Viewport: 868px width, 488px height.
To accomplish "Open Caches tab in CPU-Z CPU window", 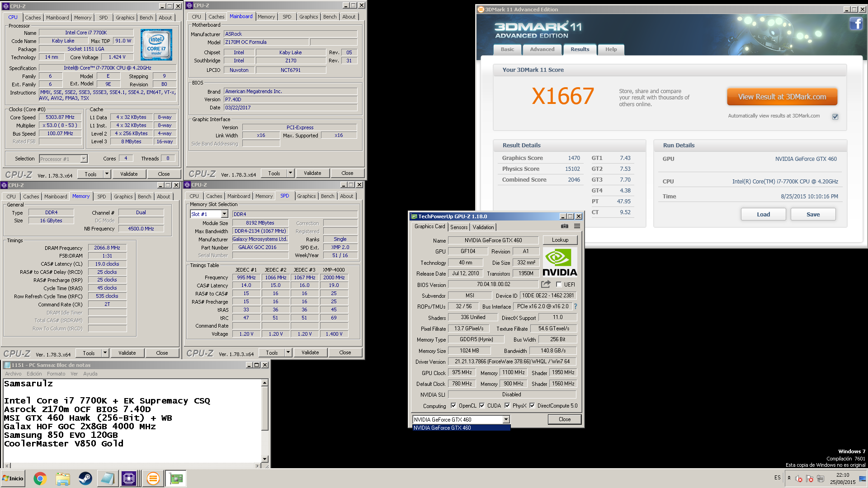I will coord(33,18).
